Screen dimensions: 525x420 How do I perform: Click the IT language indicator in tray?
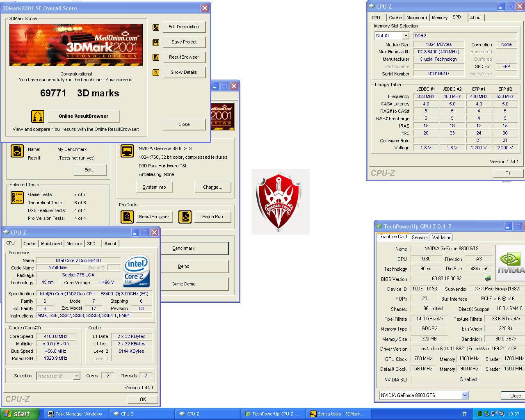[x=464, y=414]
